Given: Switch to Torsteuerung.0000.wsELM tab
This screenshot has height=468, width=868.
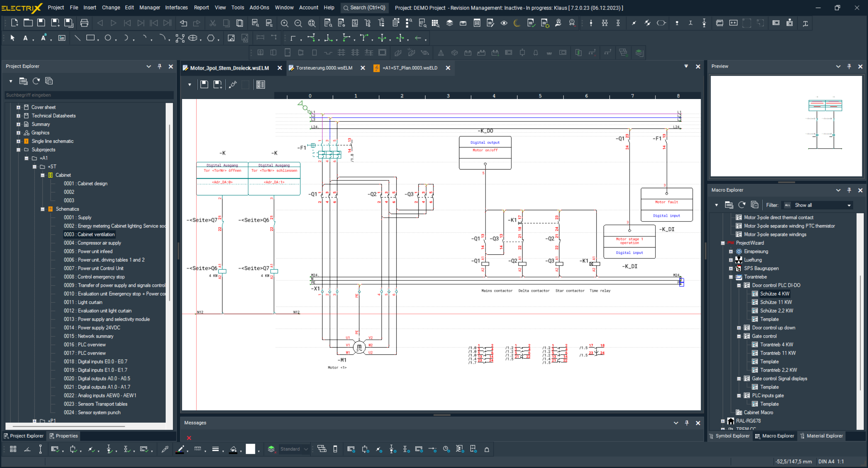Looking at the screenshot, I should point(324,68).
